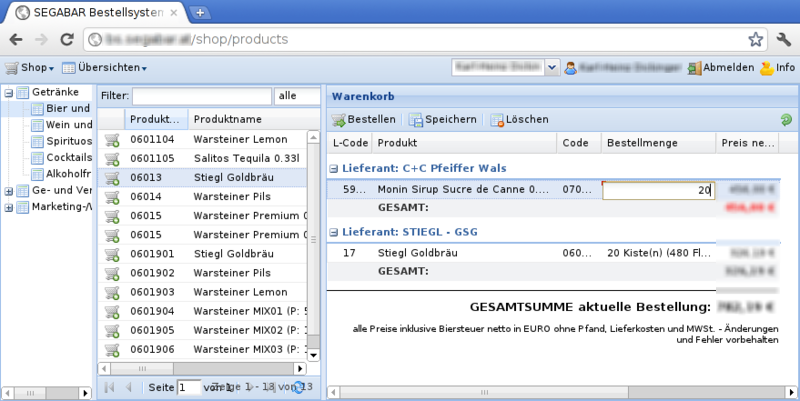Click the browser address bar

pos(424,39)
